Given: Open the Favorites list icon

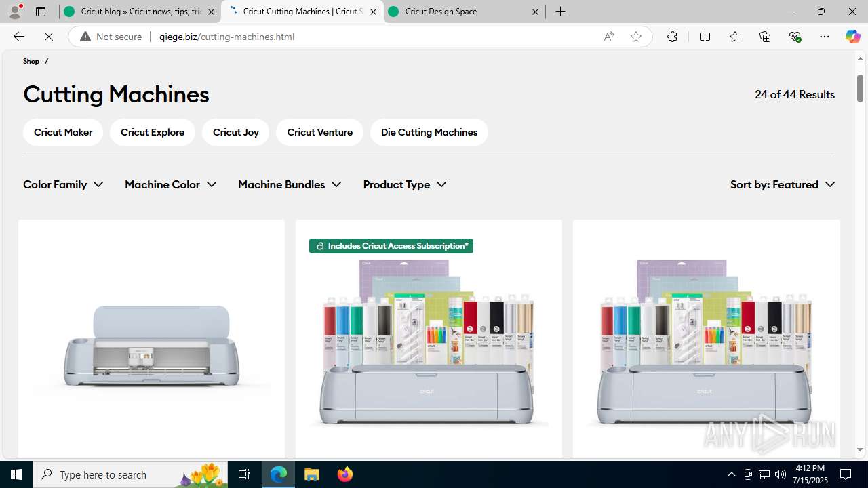Looking at the screenshot, I should 734,37.
